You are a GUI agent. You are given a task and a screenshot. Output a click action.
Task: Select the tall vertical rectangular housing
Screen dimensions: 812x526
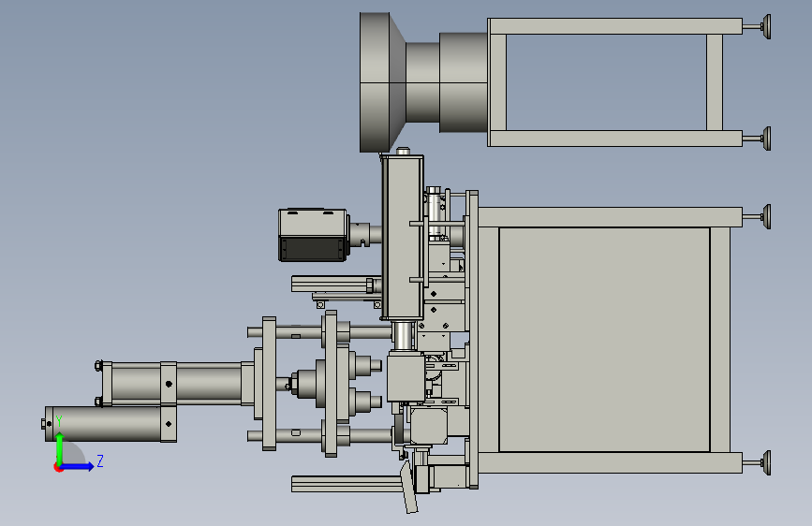point(403,237)
